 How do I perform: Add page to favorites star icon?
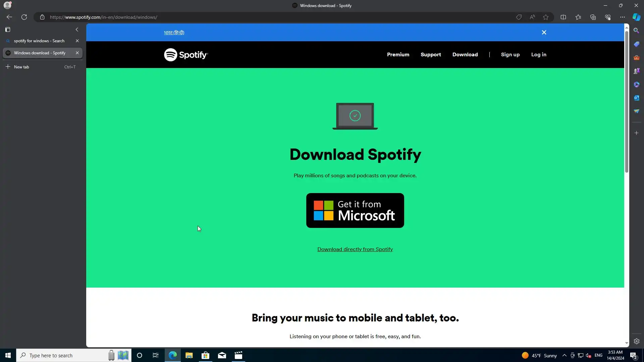point(546,17)
